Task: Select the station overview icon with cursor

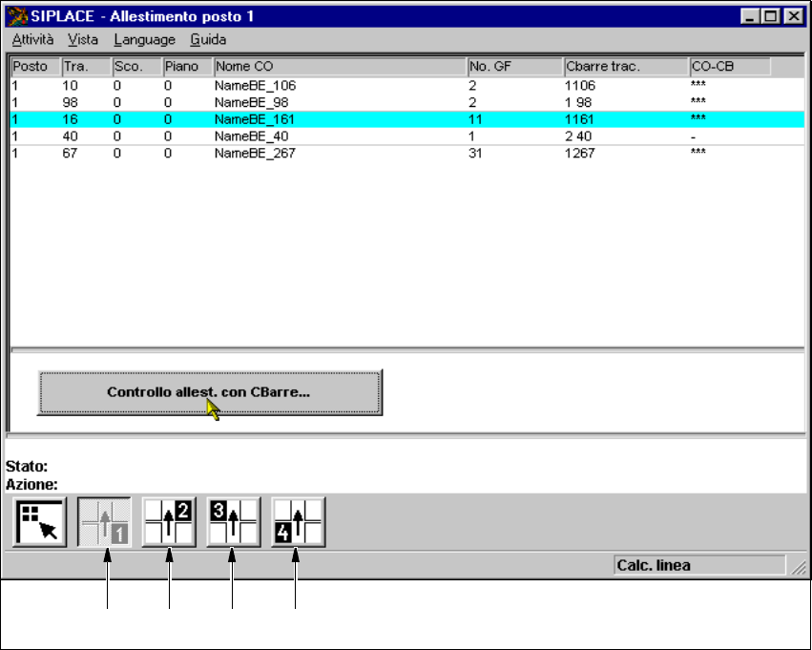Action: point(40,522)
